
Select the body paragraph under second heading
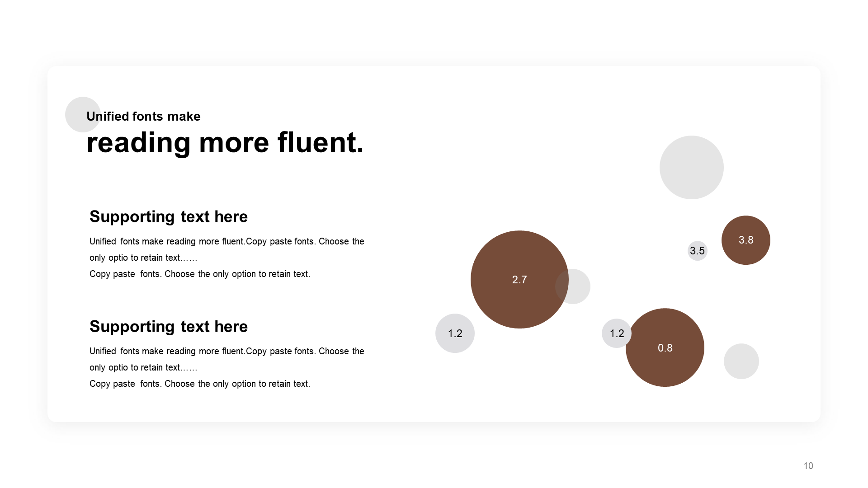[x=227, y=367]
